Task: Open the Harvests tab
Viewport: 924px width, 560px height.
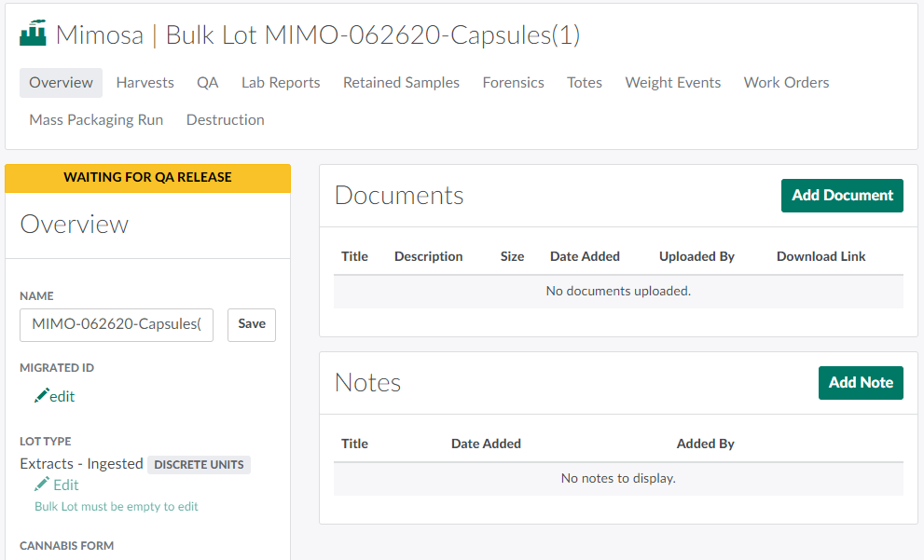Action: click(145, 83)
